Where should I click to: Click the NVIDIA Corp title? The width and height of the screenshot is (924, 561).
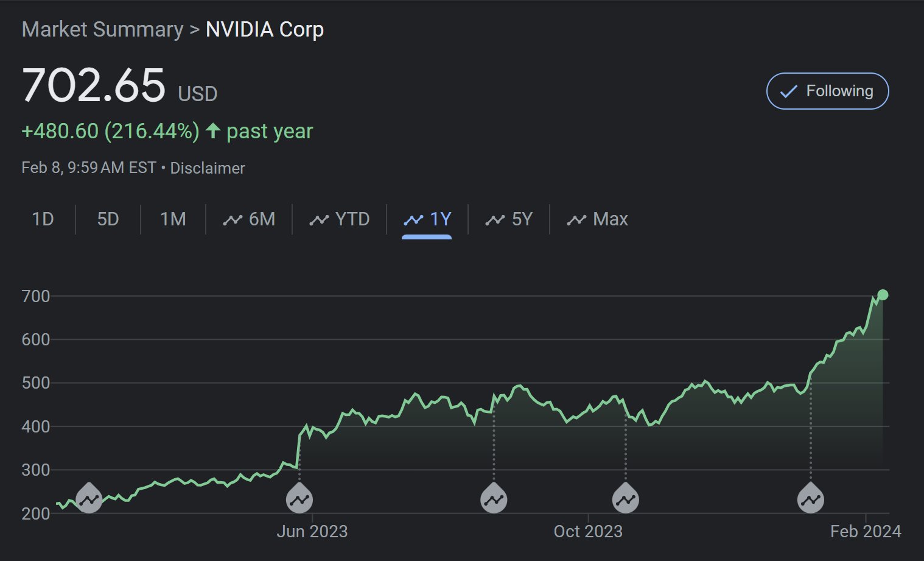[264, 29]
